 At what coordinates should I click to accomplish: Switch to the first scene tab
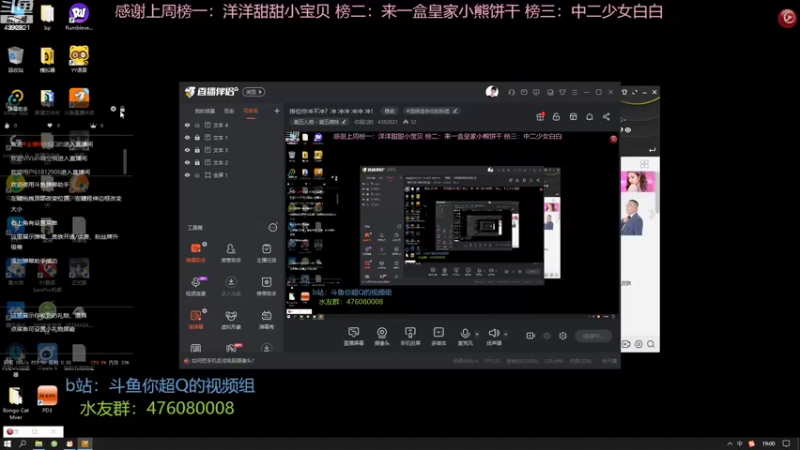pos(205,111)
